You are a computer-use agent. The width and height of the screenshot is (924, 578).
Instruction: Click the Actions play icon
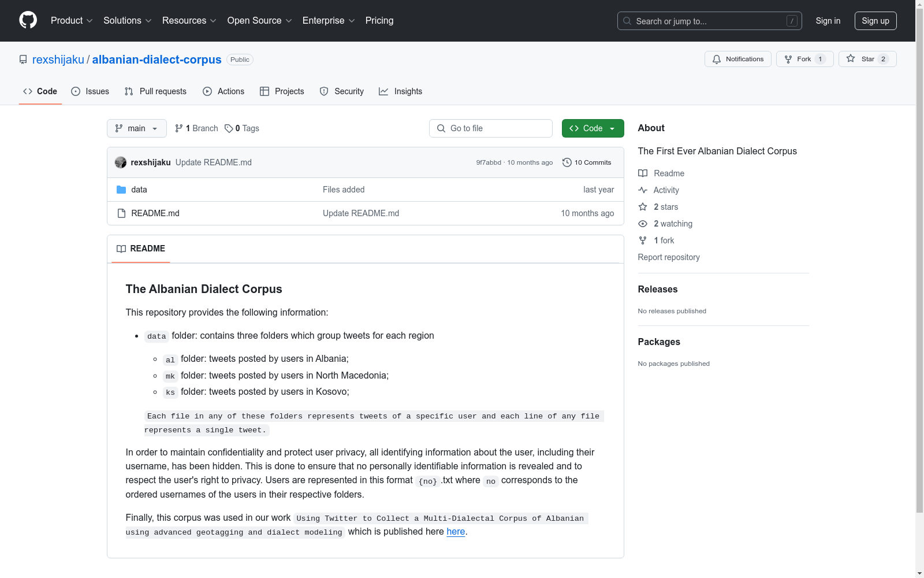pos(207,91)
